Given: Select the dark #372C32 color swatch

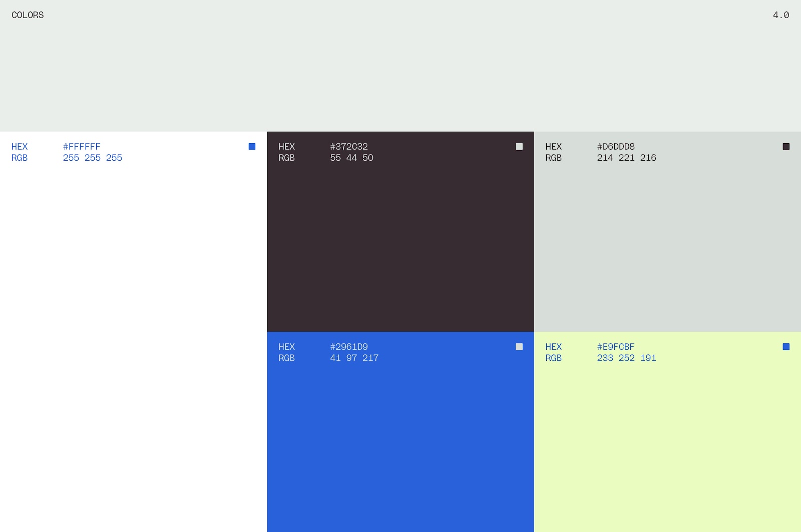Looking at the screenshot, I should pos(400,232).
